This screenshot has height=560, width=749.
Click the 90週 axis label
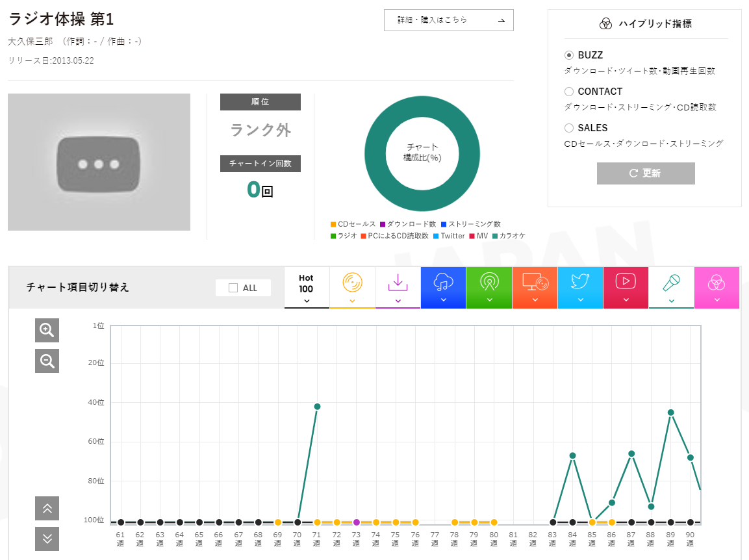(690, 539)
